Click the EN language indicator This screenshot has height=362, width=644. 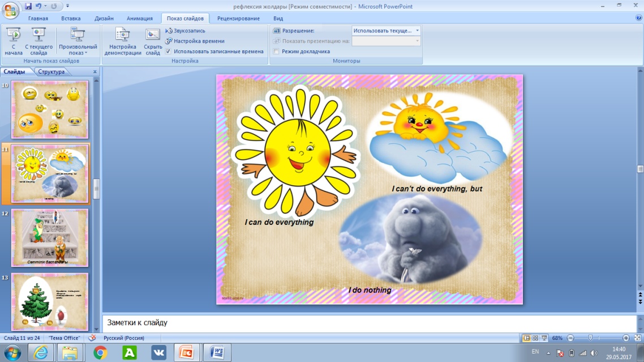coord(535,352)
